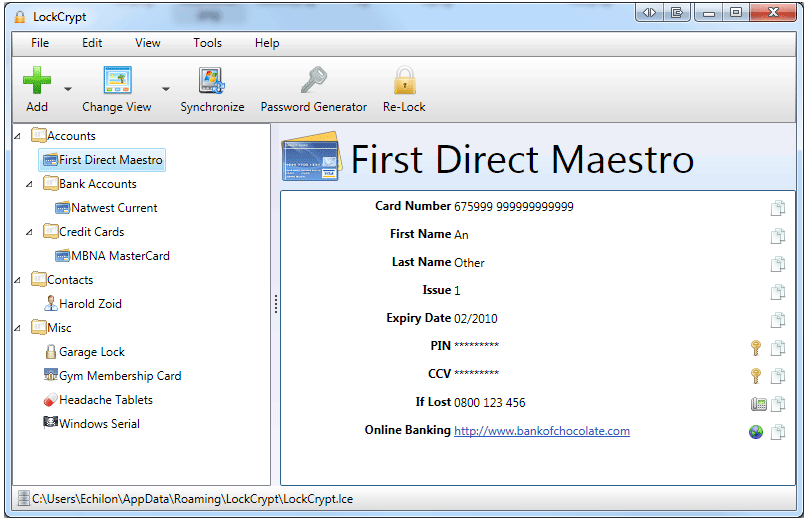Click the Re-Lock padlock icon
This screenshot has width=806, height=519.
[x=405, y=80]
